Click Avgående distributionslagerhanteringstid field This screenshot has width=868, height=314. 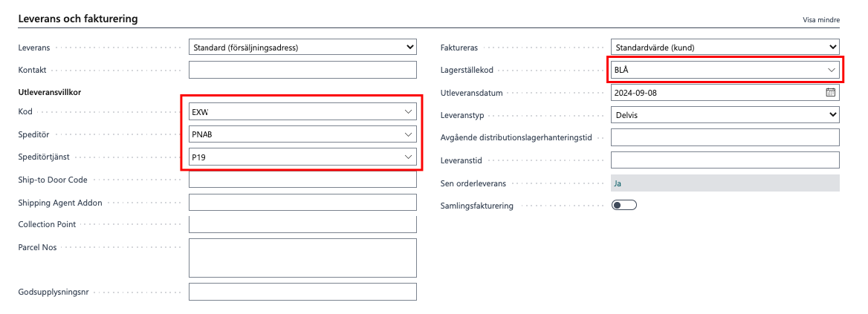[x=725, y=137]
